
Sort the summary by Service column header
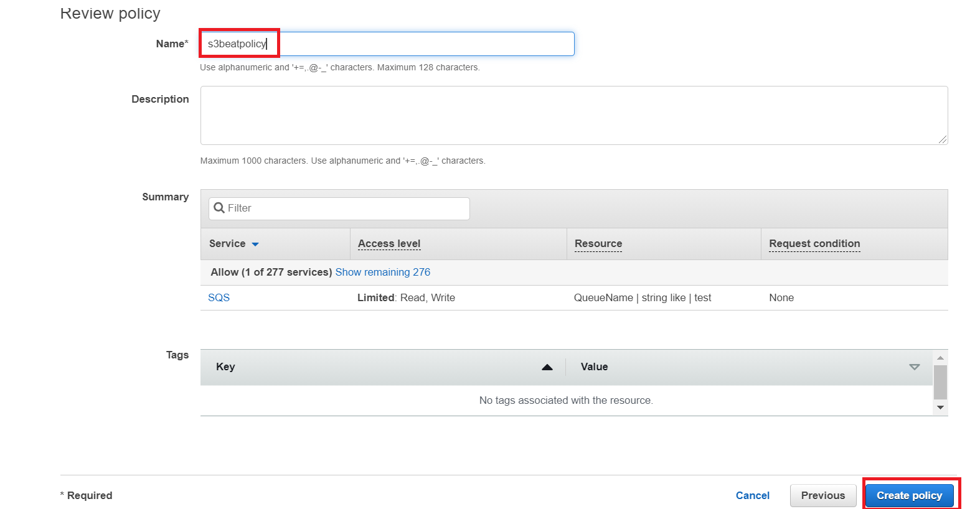227,244
